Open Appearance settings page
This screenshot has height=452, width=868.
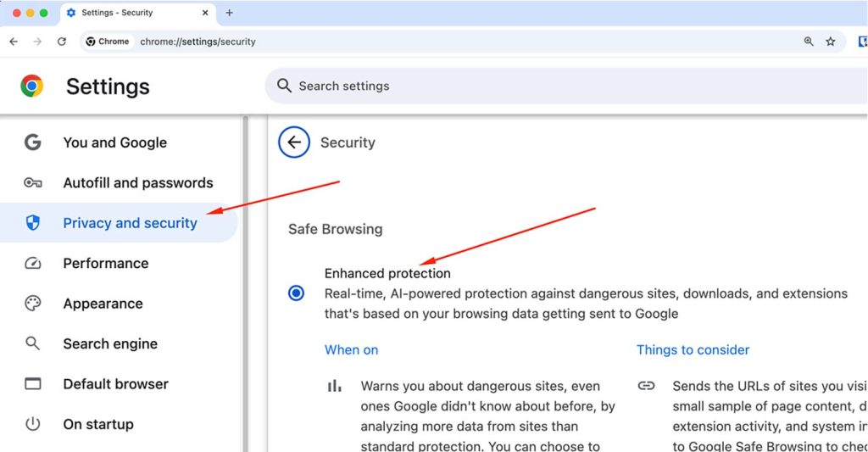(x=103, y=304)
